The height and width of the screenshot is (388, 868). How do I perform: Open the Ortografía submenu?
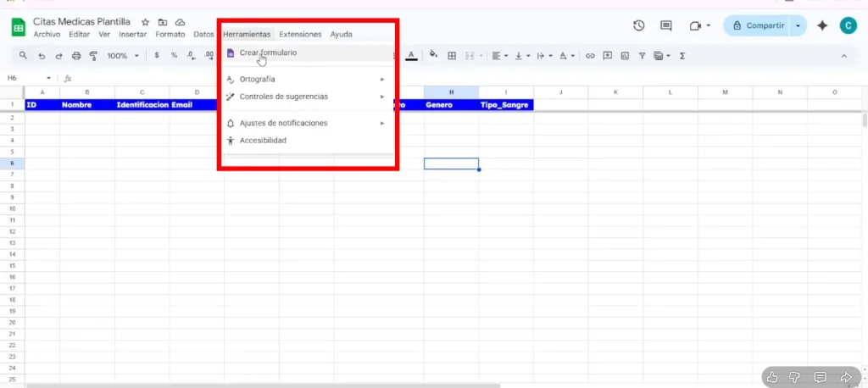point(305,79)
